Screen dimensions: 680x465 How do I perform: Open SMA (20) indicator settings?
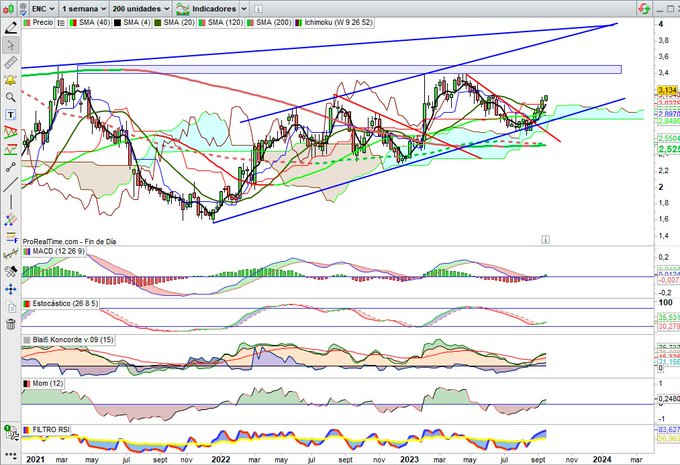(x=174, y=23)
